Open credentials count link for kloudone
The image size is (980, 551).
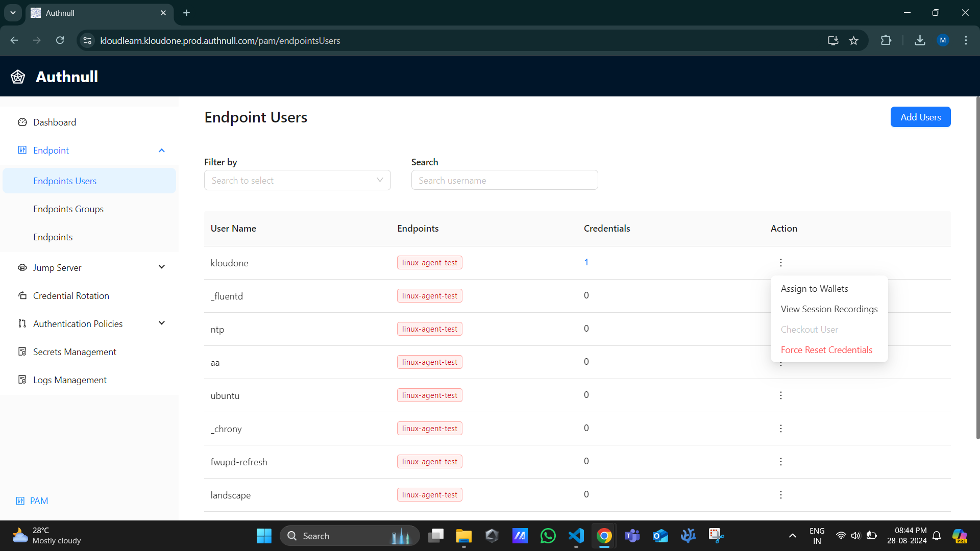586,262
